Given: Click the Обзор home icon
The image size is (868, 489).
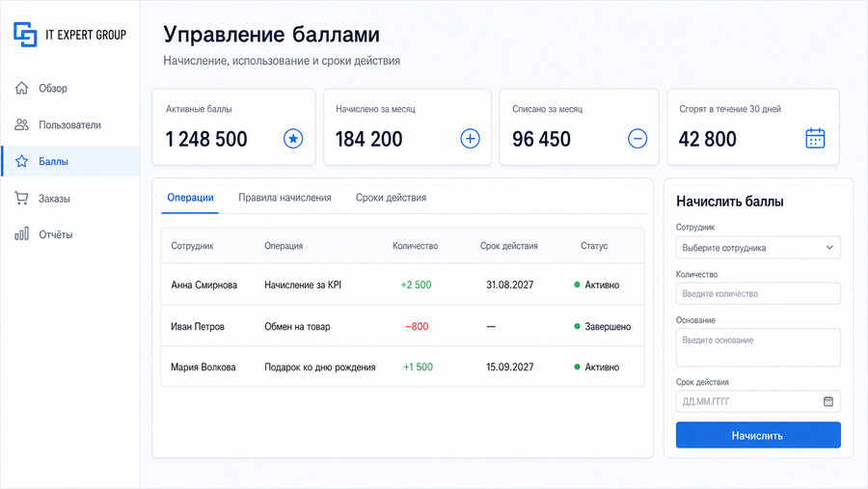Looking at the screenshot, I should (21, 88).
